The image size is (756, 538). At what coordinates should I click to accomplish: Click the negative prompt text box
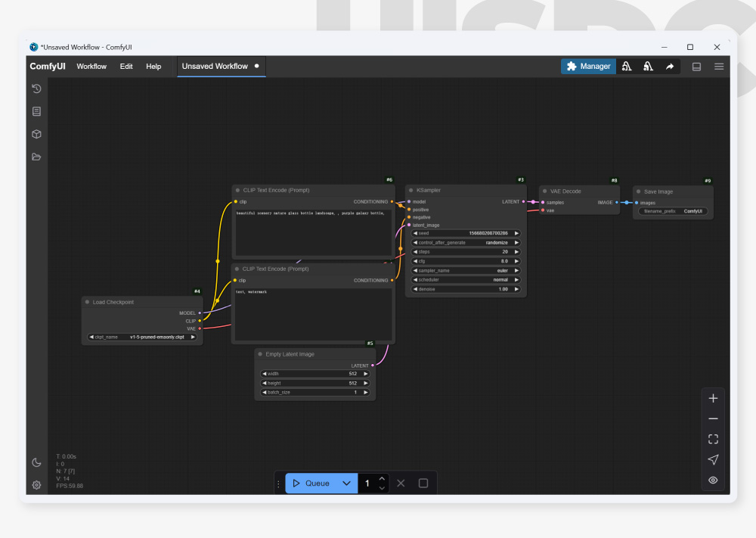(x=314, y=313)
